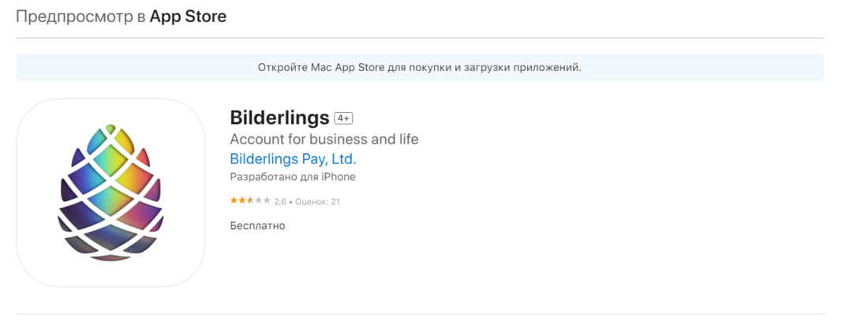
Task: Click the 4+ age rating badge
Action: coord(343,118)
